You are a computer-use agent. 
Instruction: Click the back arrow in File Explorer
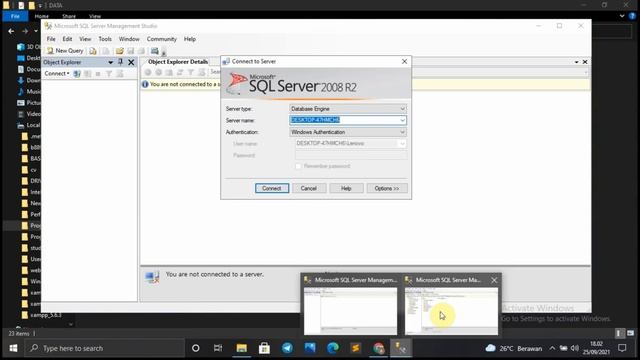[x=11, y=31]
